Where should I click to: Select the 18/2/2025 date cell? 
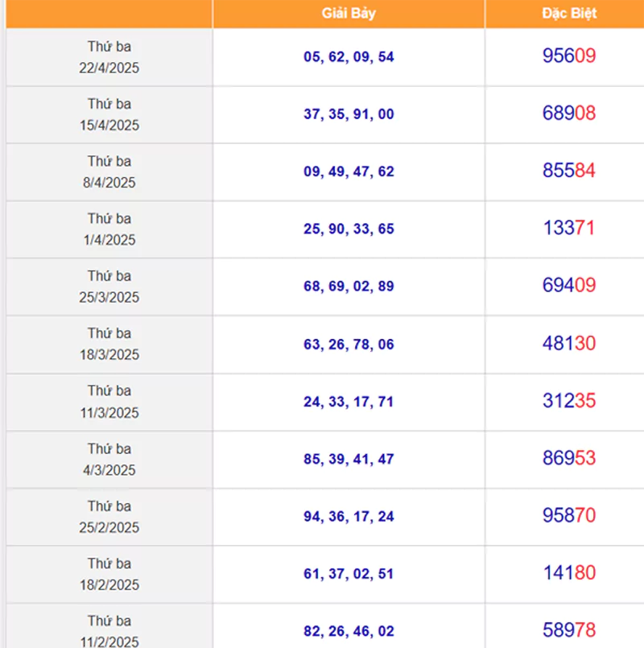coord(109,574)
